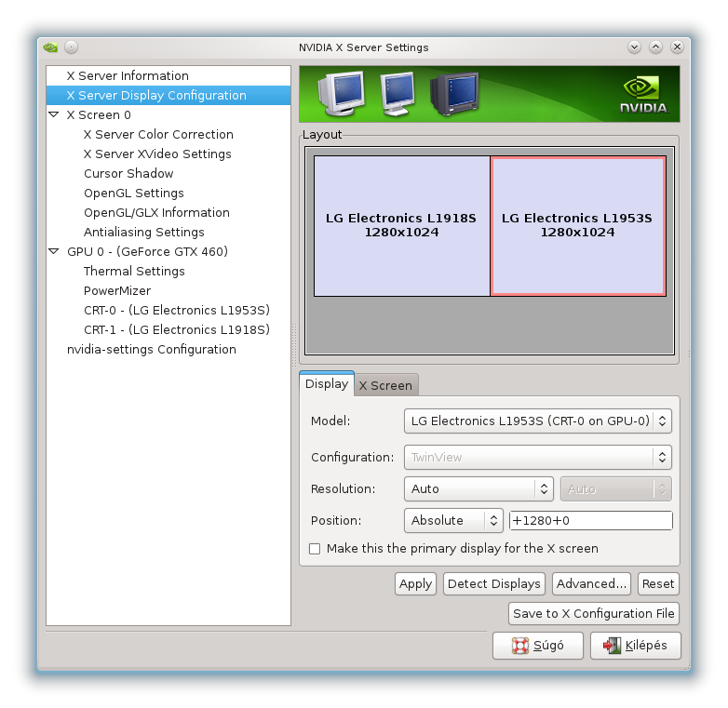Select X Screen 0 tree entry

99,114
